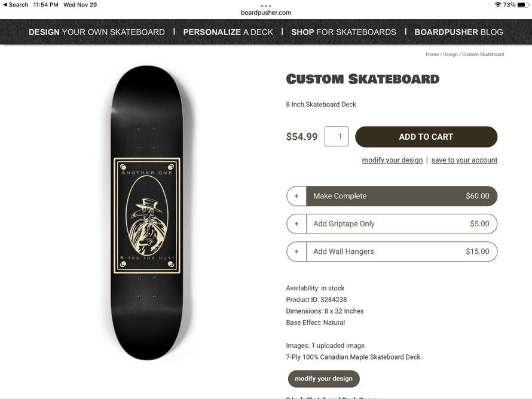
Task: Open the BoardPusher Blog
Action: 458,32
